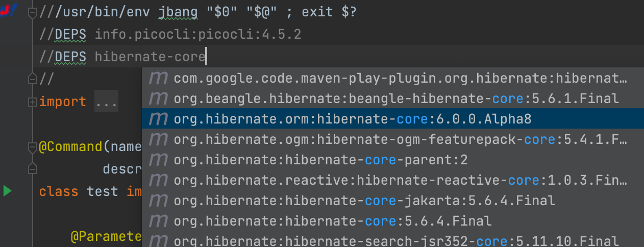The height and width of the screenshot is (247, 644).
Task: Click the @Command annotation text
Action: coord(71,147)
